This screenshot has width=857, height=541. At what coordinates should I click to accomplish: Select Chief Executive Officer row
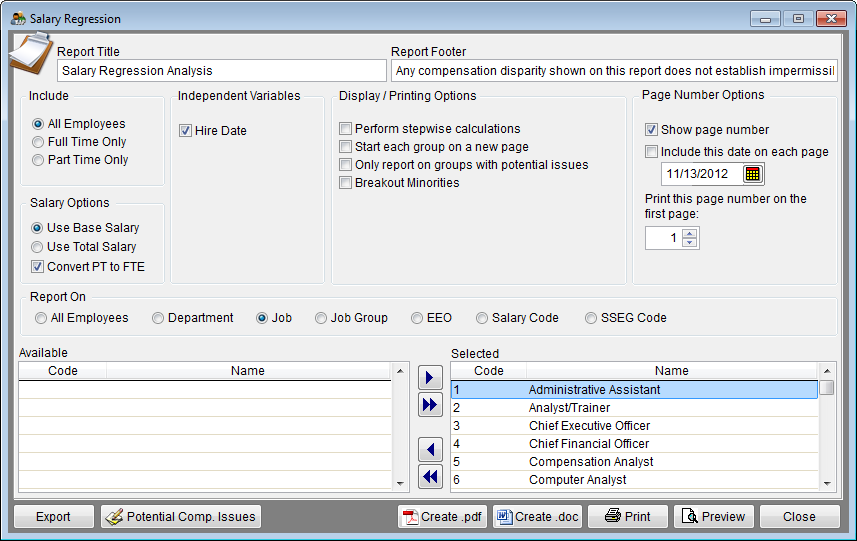pyautogui.click(x=635, y=426)
